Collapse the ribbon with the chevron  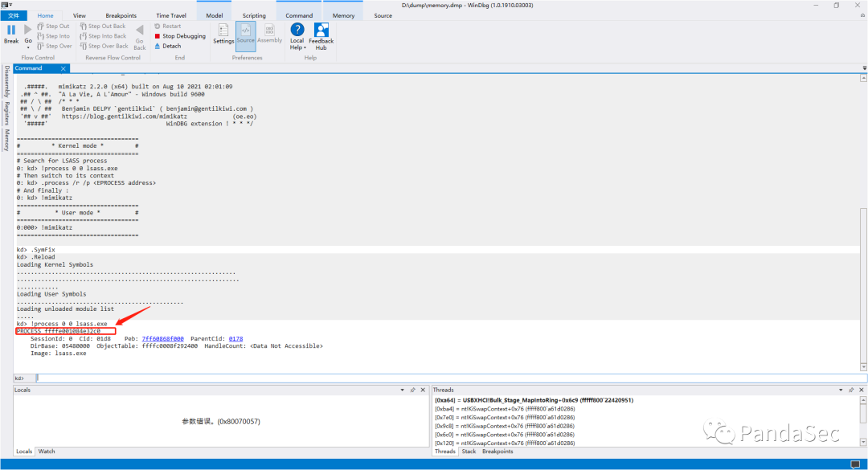click(862, 15)
